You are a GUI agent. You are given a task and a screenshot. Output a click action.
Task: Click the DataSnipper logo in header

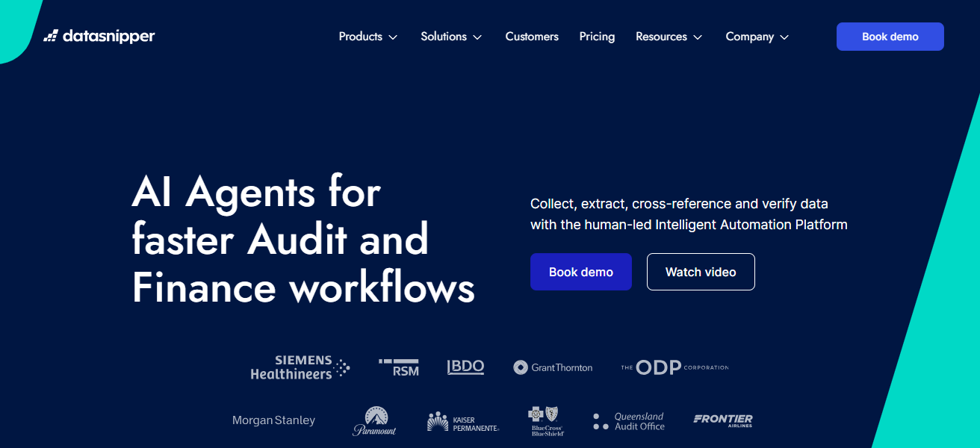click(x=99, y=37)
